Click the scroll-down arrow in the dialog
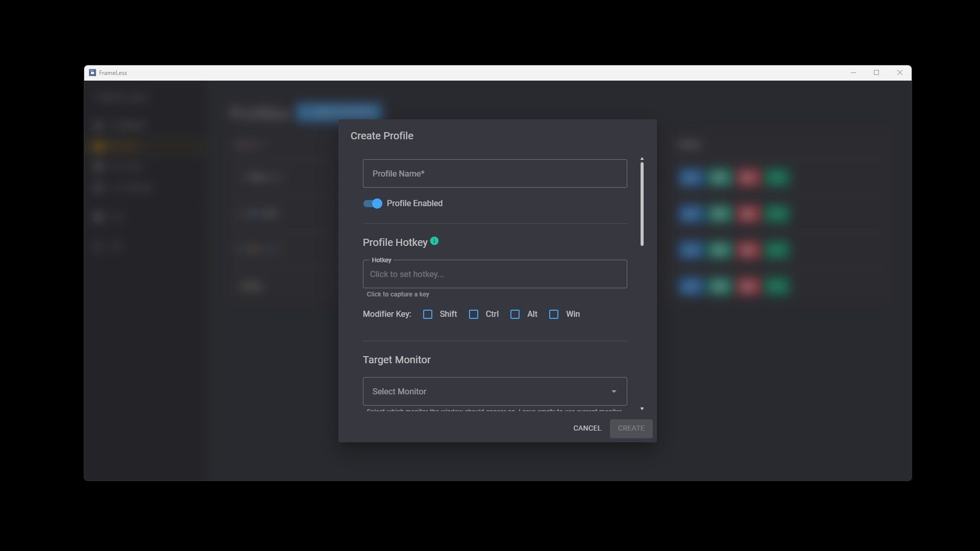Viewport: 980px width, 551px height. coord(642,408)
